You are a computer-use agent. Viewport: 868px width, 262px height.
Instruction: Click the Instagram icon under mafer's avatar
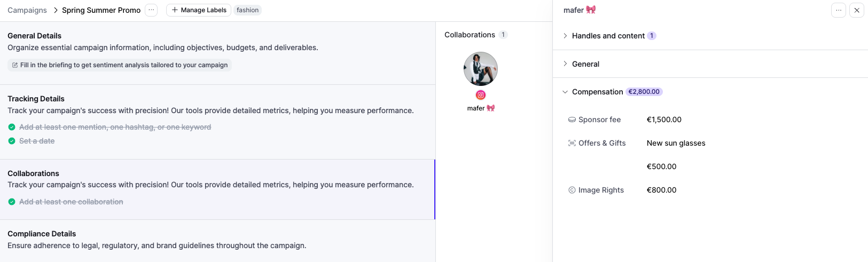[481, 95]
